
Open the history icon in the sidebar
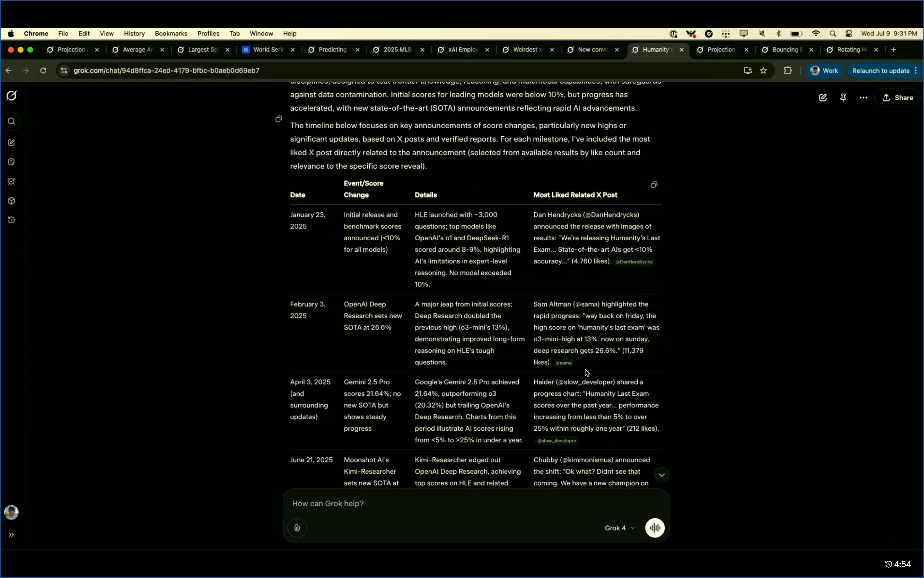click(x=12, y=220)
